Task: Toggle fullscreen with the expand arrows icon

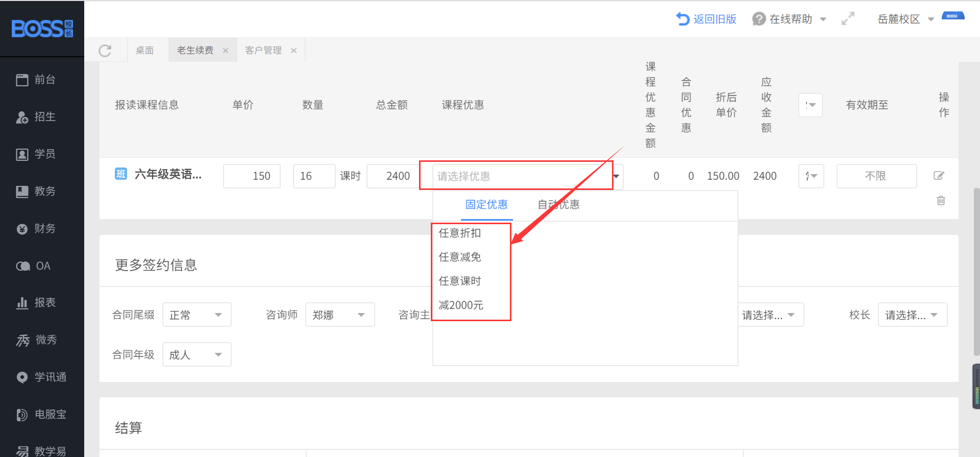Action: [848, 19]
